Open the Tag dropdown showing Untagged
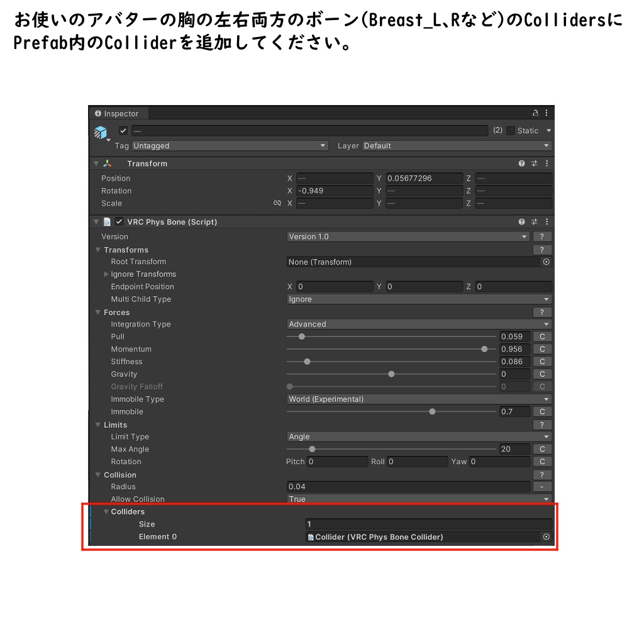644x644 pixels. pyautogui.click(x=230, y=146)
